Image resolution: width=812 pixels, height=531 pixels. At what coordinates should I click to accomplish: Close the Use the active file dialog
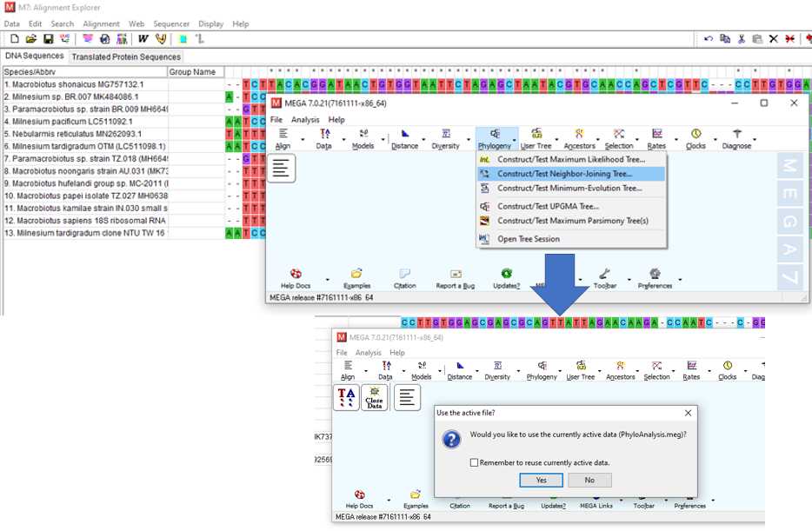[x=688, y=413]
